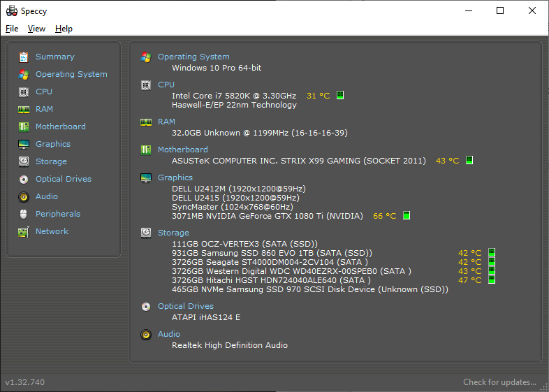Open the File menu
The height and width of the screenshot is (392, 549).
point(12,29)
